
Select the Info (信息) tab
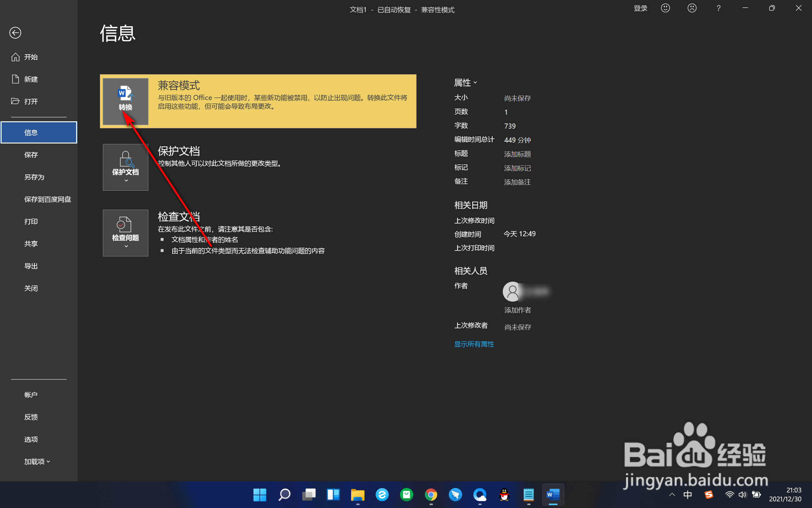[x=39, y=132]
